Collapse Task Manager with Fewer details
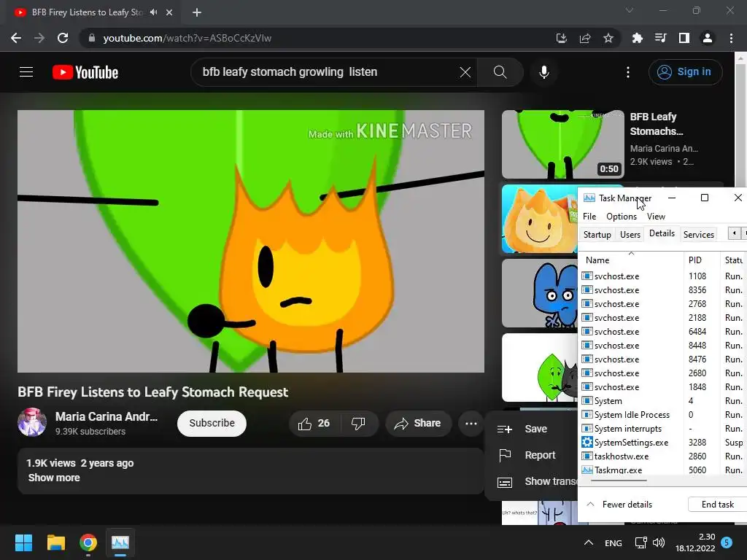Screen dimensions: 747x560 tap(619, 505)
